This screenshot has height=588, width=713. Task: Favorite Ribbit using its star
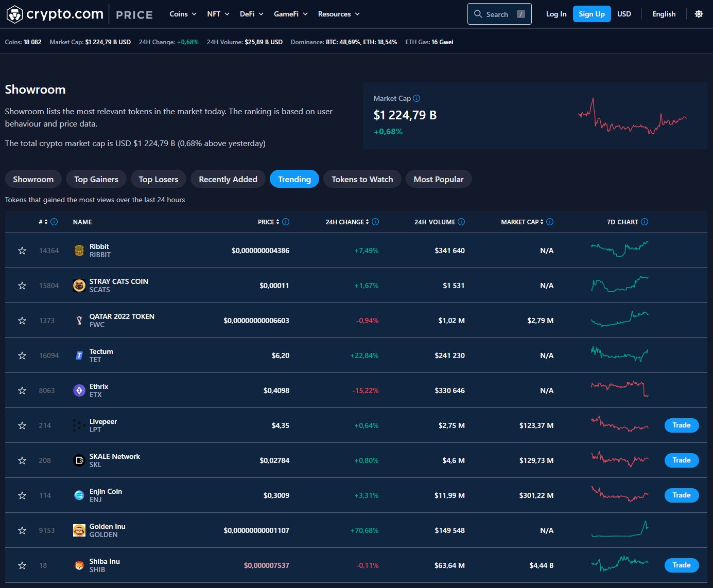coord(22,250)
